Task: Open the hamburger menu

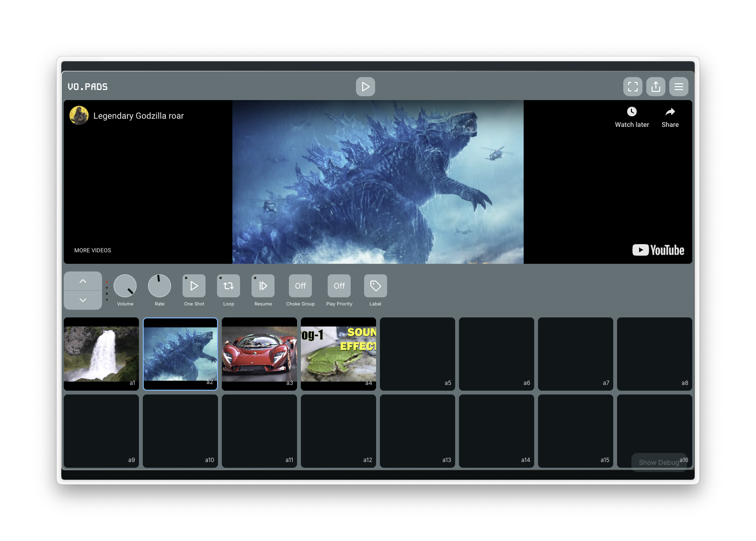Action: coord(678,87)
